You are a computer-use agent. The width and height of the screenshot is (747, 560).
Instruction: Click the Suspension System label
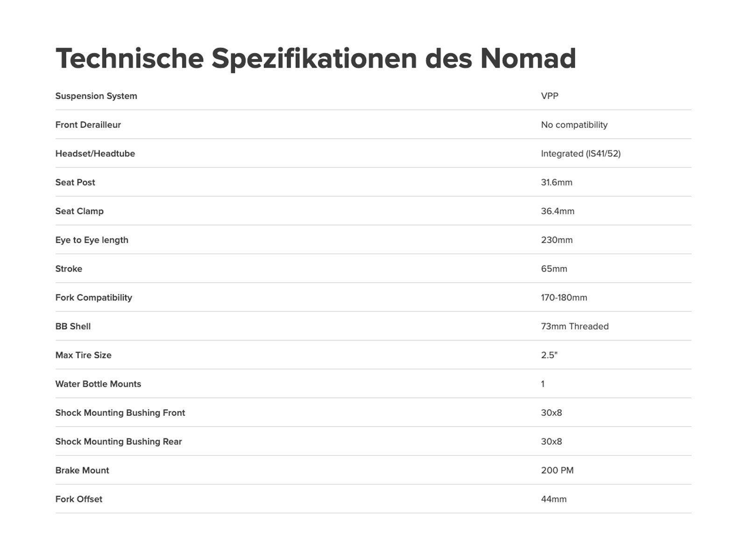coord(96,96)
